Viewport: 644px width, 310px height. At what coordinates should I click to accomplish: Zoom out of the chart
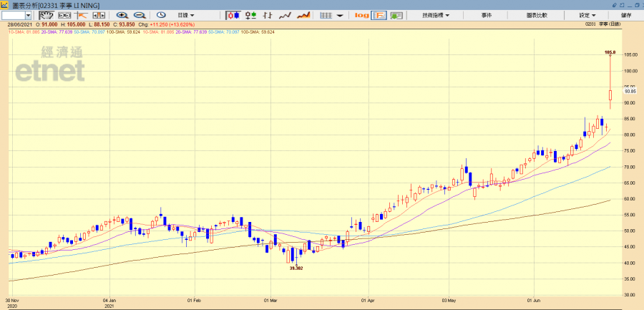[x=140, y=15]
